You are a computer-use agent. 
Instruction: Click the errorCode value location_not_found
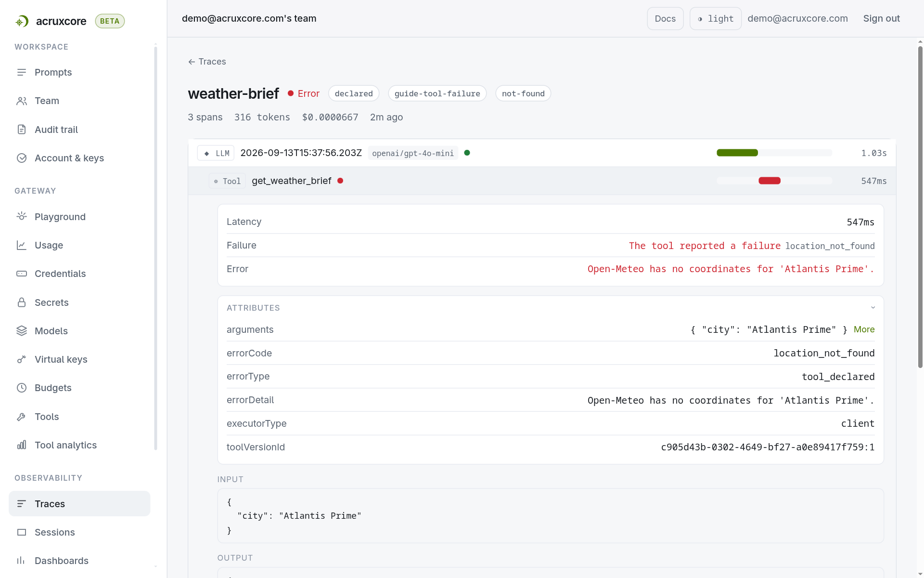(x=824, y=353)
